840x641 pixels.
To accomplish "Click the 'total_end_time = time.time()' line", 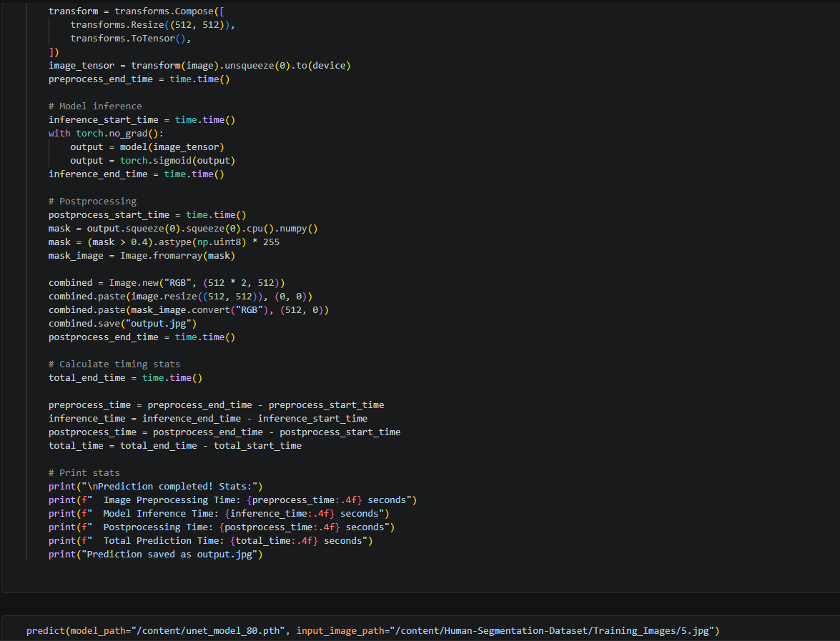I will click(x=125, y=378).
